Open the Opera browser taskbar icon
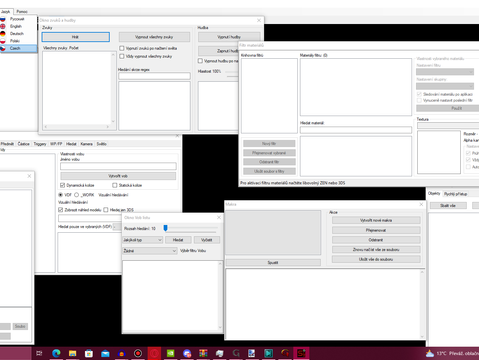This screenshot has width=479, height=360. [154, 353]
